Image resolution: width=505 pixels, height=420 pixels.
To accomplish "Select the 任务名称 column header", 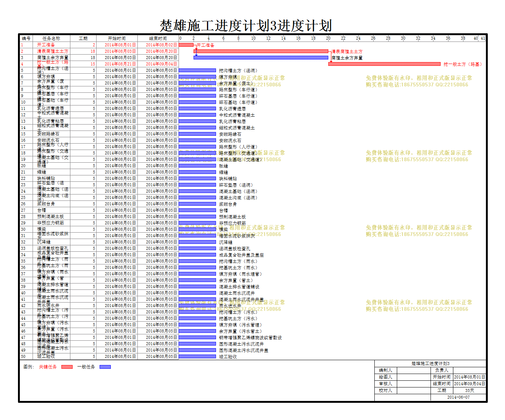I will point(51,38).
